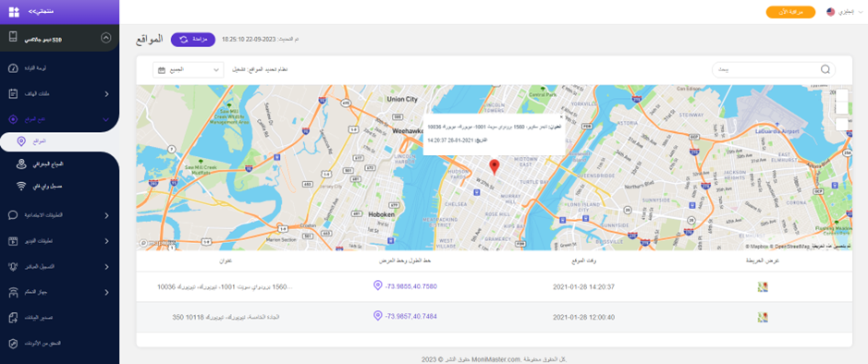Screen dimensions: 868x364
Task: Open the Live recording sidebar menu
Action: point(59,267)
